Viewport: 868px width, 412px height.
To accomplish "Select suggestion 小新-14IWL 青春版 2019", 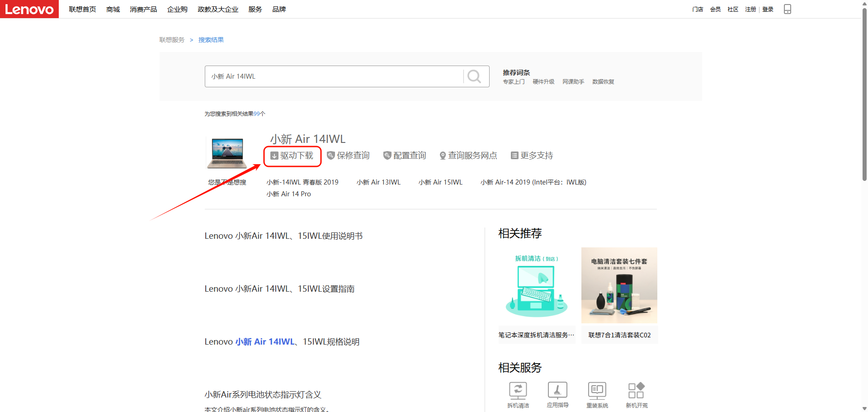I will [302, 182].
